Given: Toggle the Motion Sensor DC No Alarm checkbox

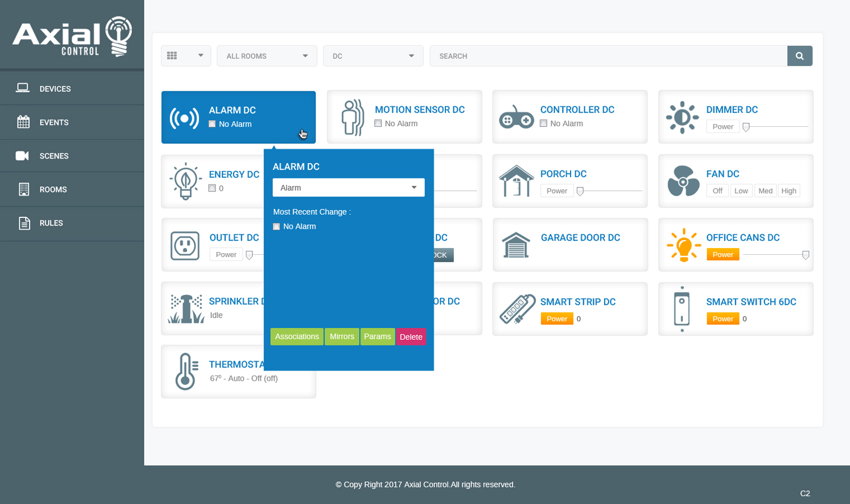Looking at the screenshot, I should click(x=378, y=123).
